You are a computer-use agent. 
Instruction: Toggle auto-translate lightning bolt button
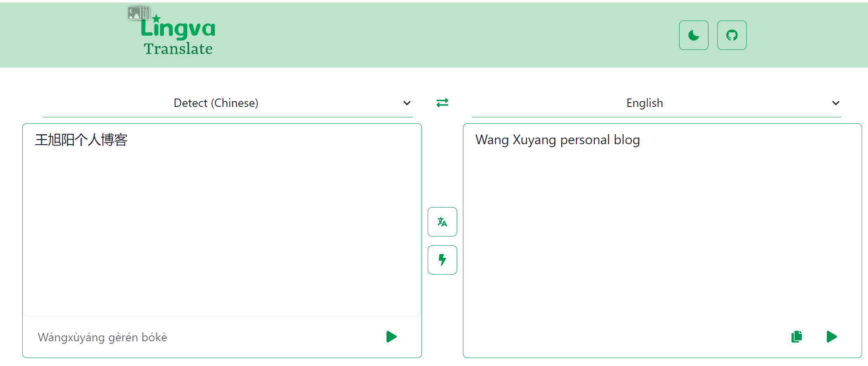click(x=442, y=260)
